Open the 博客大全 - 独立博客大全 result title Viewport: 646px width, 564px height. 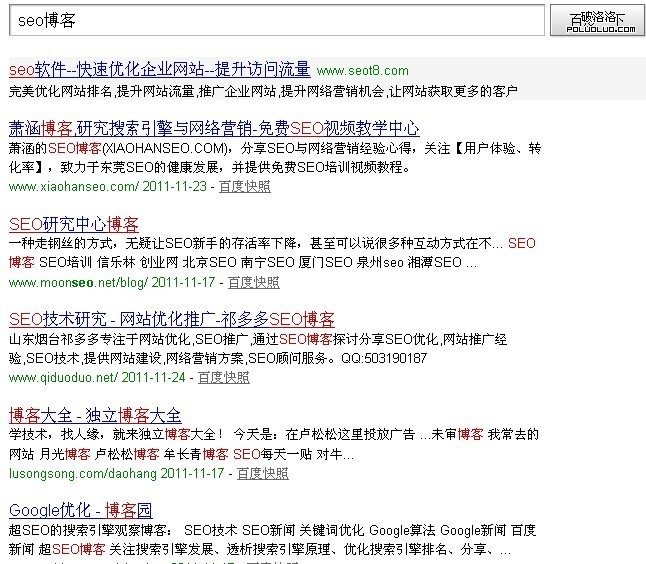pos(94,415)
